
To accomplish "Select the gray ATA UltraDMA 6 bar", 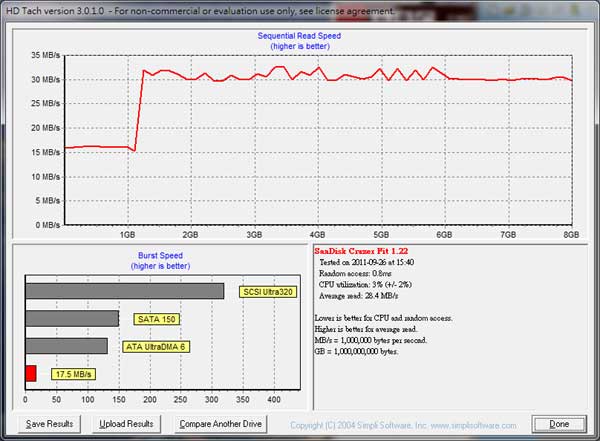I will coord(65,345).
